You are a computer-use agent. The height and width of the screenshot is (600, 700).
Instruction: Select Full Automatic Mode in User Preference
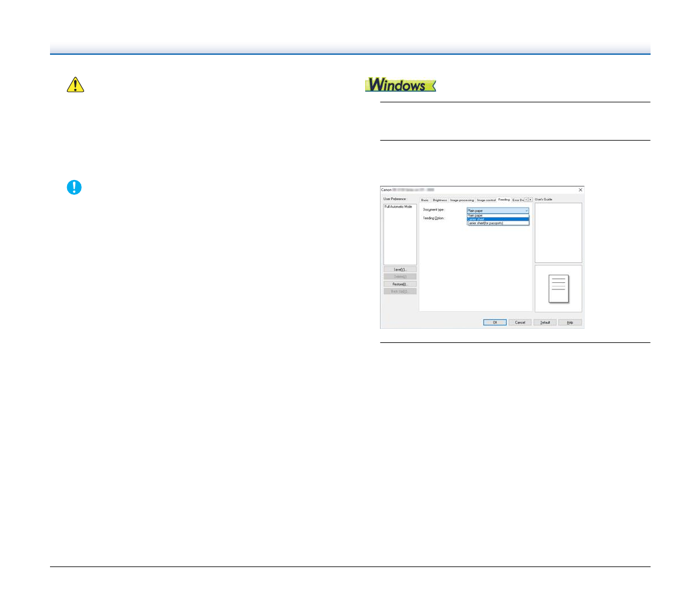pos(398,207)
